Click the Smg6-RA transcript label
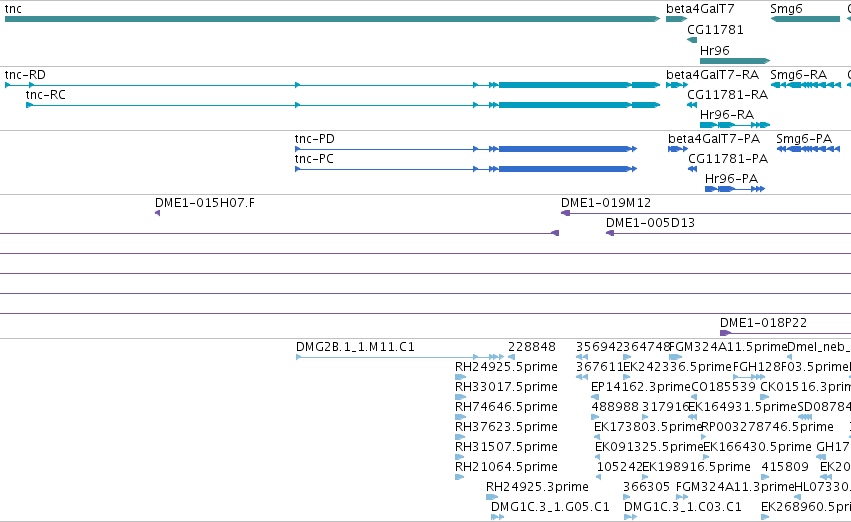The width and height of the screenshot is (851, 522). 798,75
